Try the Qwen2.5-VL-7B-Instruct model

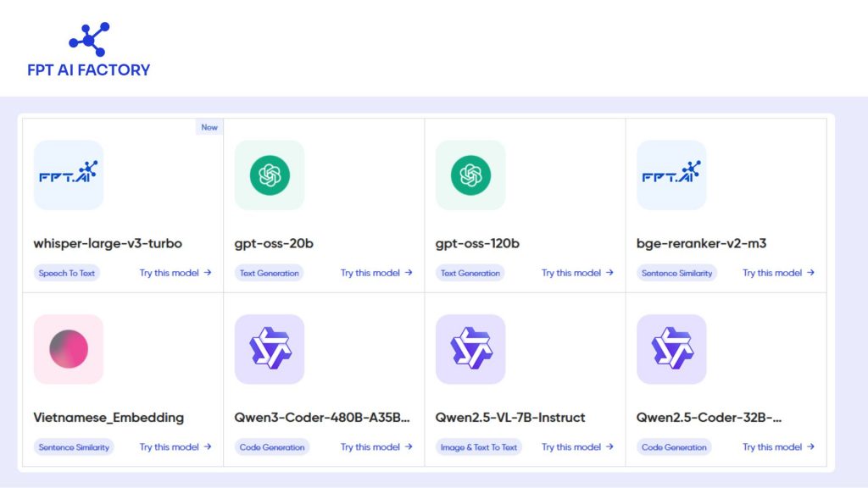click(x=577, y=446)
